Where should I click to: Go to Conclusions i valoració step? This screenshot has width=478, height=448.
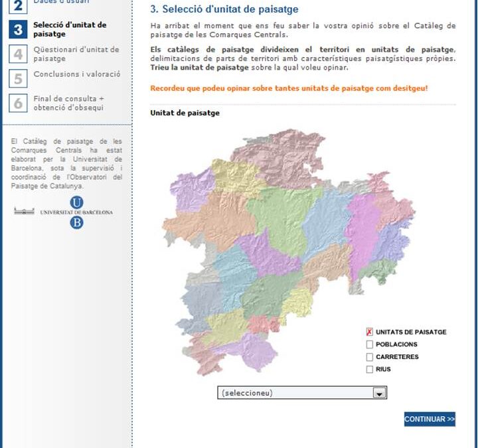(x=77, y=74)
